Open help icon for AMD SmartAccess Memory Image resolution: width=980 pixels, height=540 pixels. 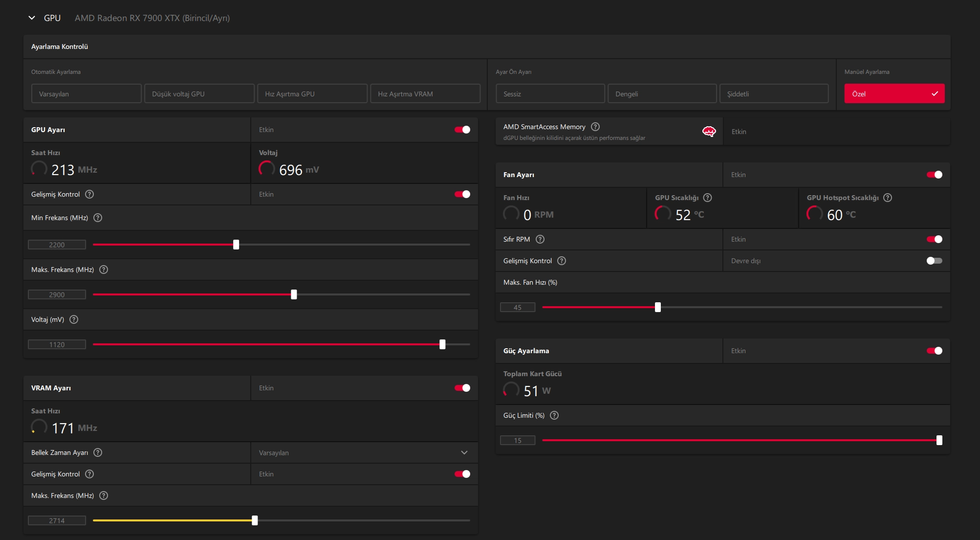[x=595, y=127]
